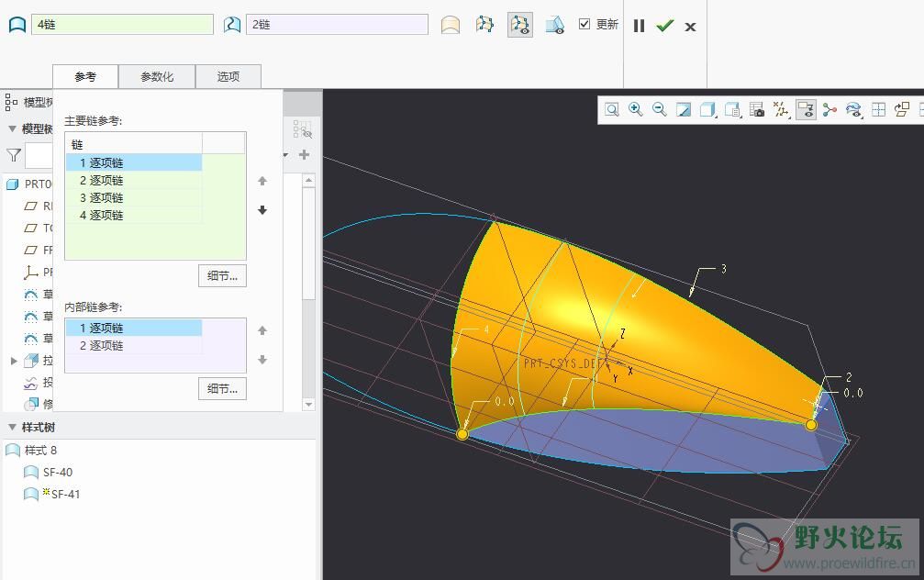The height and width of the screenshot is (580, 924).
Task: Collapse the 模型树 section triangle
Action: coord(12,128)
